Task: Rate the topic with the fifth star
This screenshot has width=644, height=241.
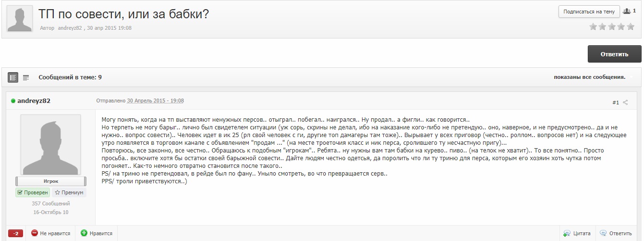Action: (631, 27)
